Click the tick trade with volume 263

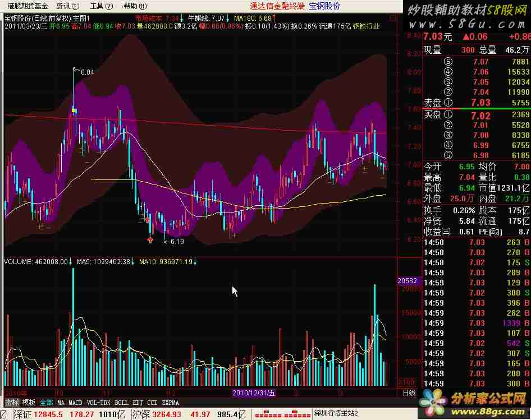(514, 242)
